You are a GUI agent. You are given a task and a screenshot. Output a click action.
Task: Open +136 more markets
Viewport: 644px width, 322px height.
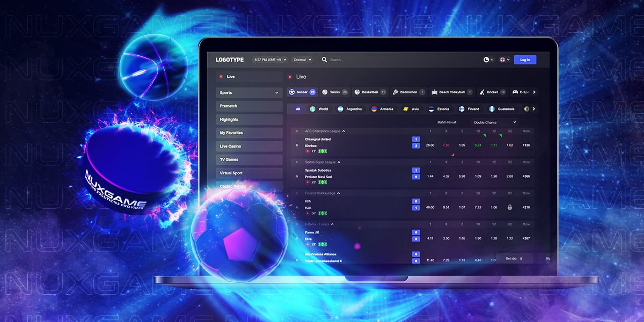click(x=526, y=145)
